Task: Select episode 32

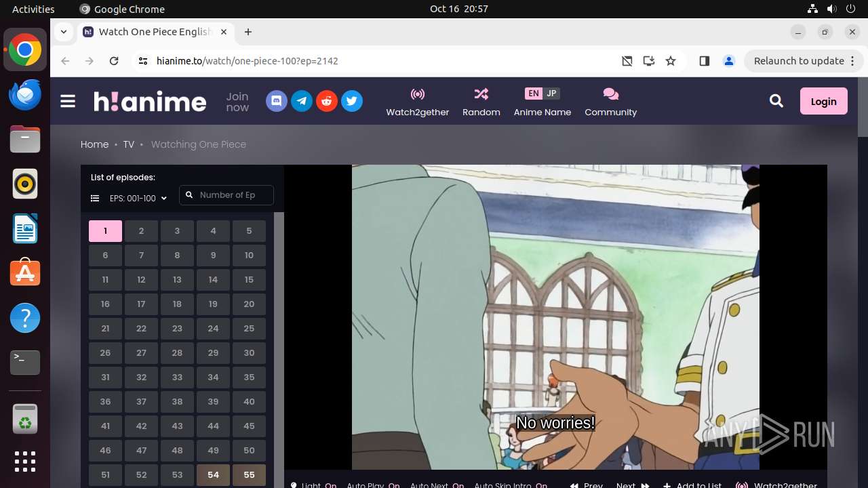Action: tap(141, 378)
